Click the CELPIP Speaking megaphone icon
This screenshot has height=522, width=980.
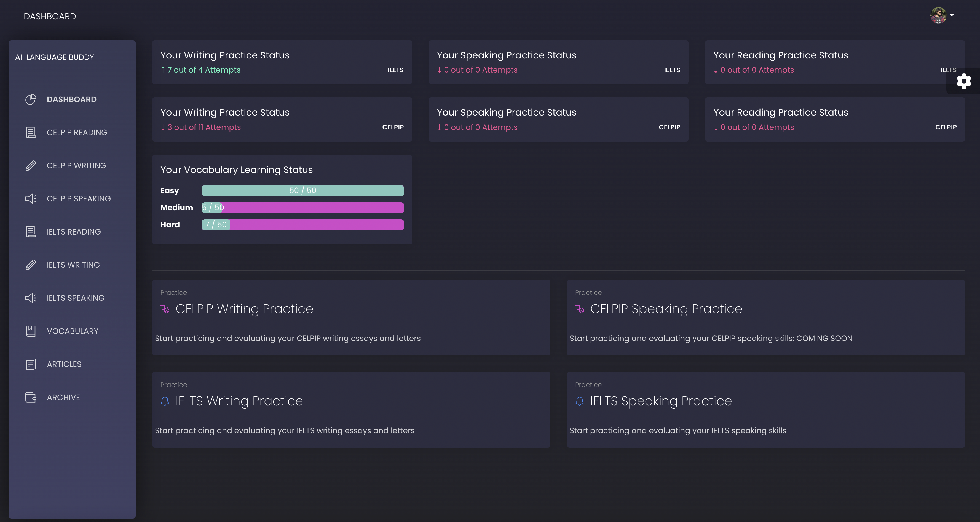31,199
